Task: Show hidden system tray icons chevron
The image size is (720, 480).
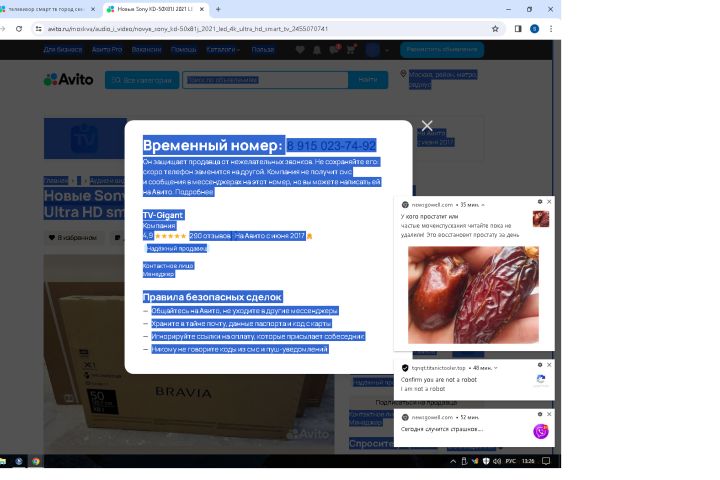Action: tap(453, 461)
